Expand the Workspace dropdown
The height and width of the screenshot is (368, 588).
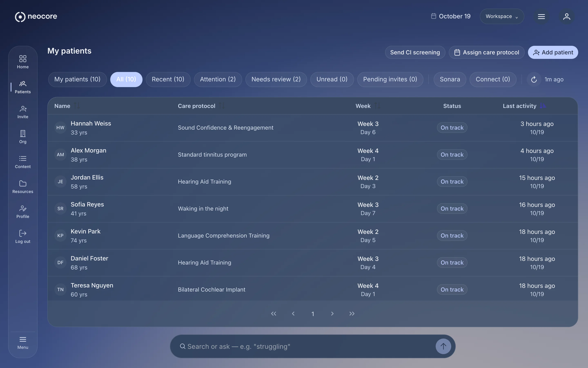click(x=502, y=17)
